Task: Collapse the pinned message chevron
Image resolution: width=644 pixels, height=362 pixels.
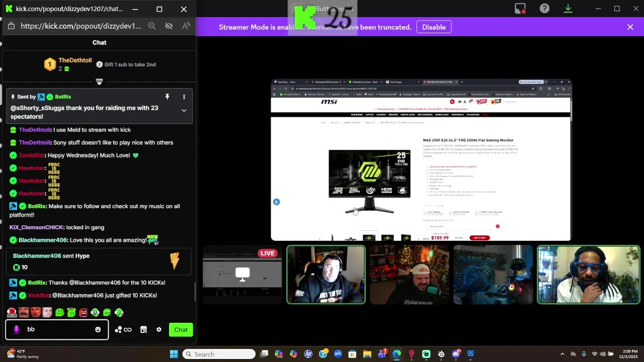Action: click(x=184, y=111)
